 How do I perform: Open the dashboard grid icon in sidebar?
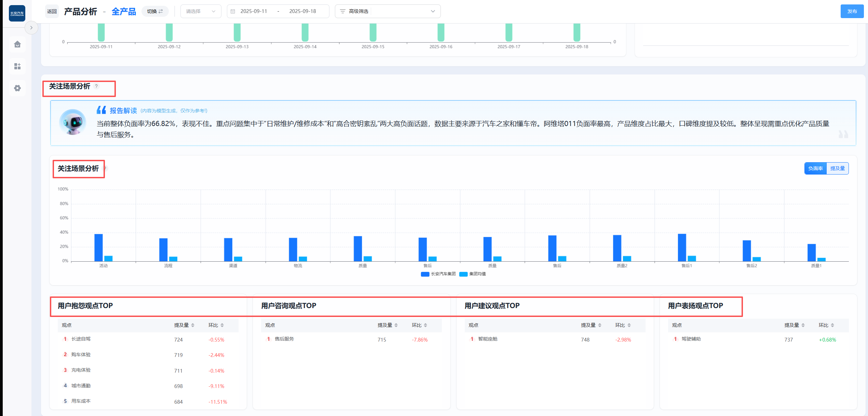tap(17, 66)
